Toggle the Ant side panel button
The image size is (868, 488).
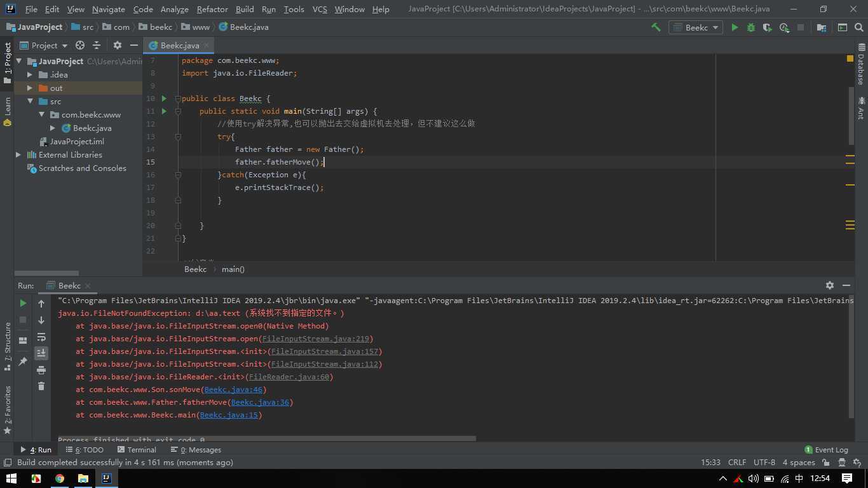pos(861,108)
